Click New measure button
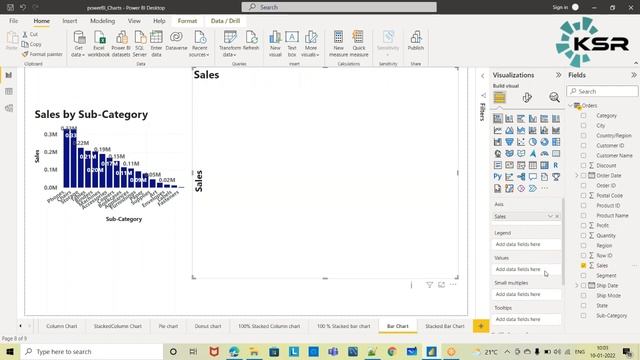The width and height of the screenshot is (640, 360). pyautogui.click(x=338, y=44)
